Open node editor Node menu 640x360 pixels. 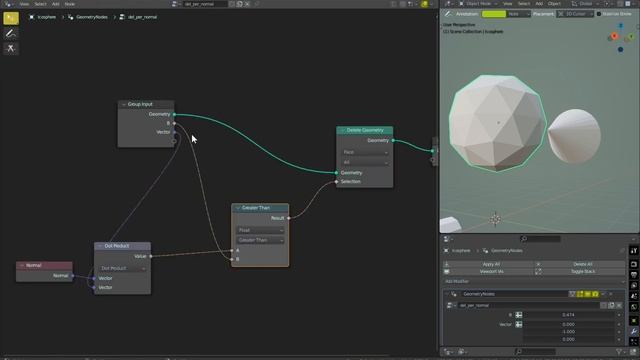[x=70, y=4]
